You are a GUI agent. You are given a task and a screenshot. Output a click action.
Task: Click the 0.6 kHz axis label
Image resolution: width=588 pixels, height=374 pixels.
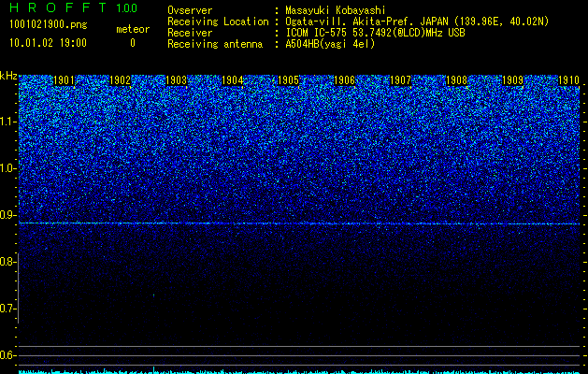pyautogui.click(x=7, y=355)
